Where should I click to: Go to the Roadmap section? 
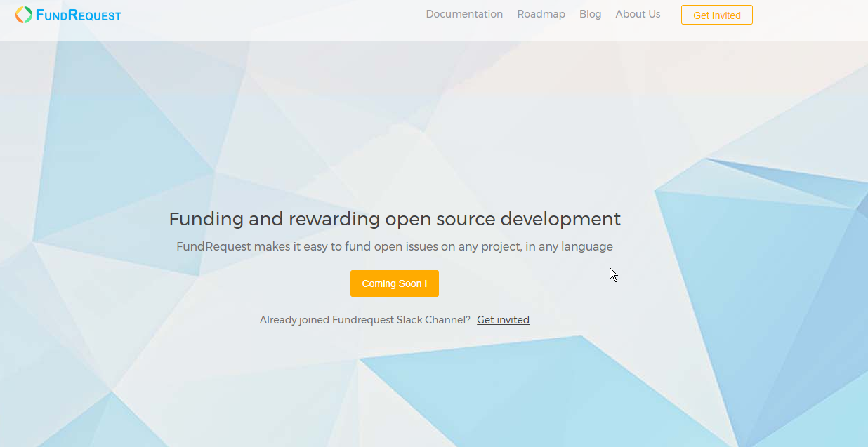coord(541,14)
